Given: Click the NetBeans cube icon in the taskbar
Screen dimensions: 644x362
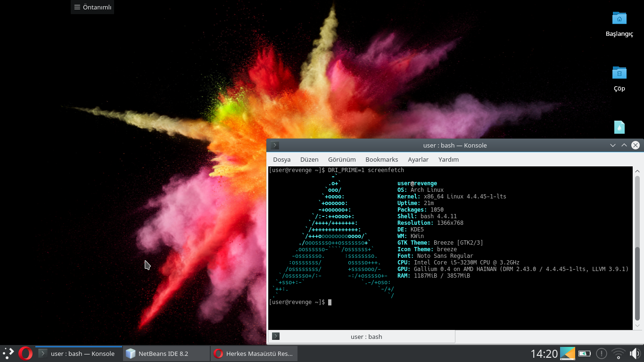Looking at the screenshot, I should pos(131,354).
